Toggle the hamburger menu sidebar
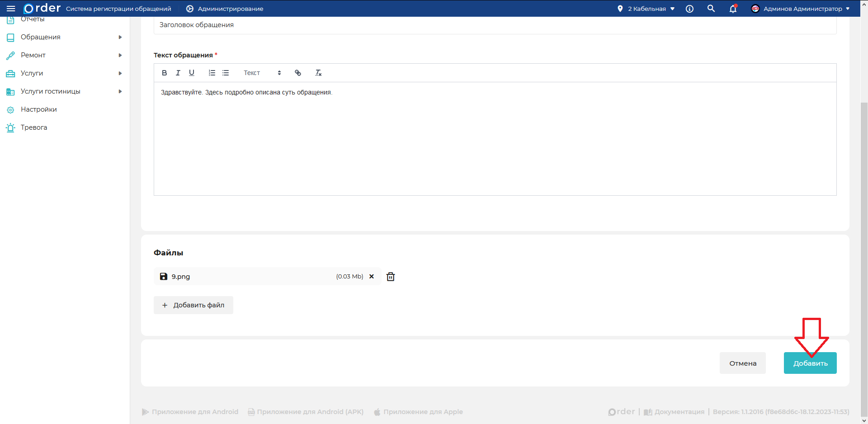 tap(11, 9)
